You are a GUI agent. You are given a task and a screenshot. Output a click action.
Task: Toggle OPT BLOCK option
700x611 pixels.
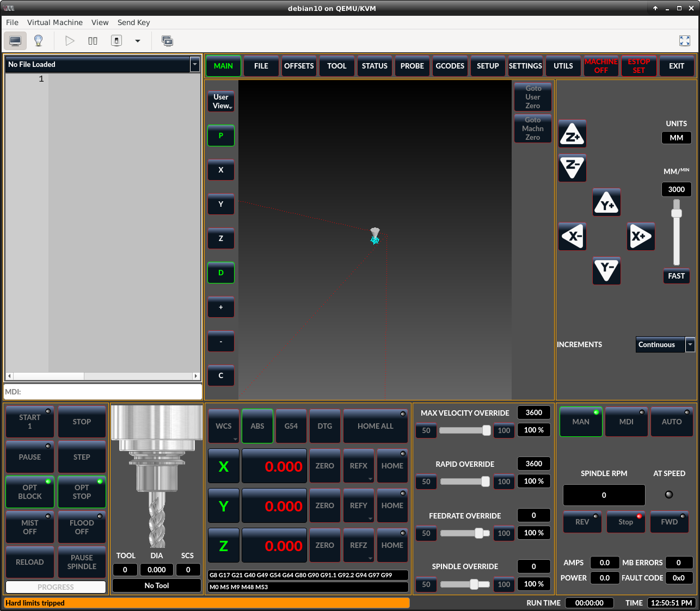tap(30, 492)
